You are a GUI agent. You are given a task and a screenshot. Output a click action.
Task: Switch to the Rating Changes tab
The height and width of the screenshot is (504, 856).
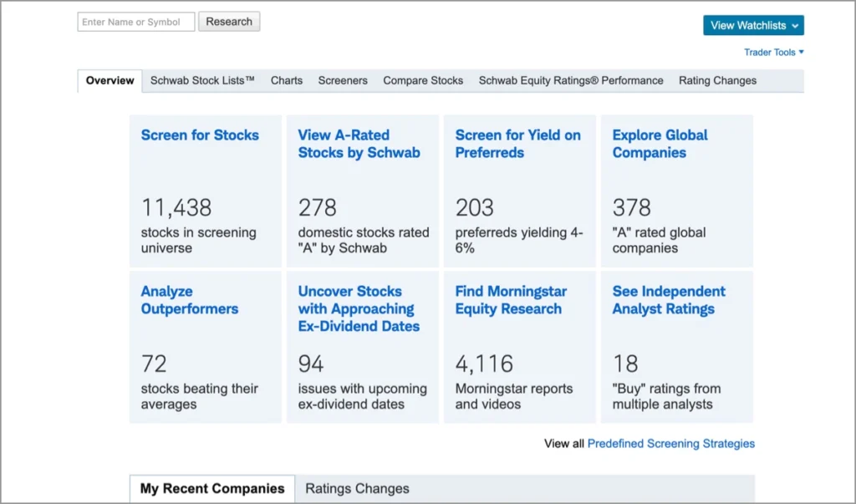[717, 81]
